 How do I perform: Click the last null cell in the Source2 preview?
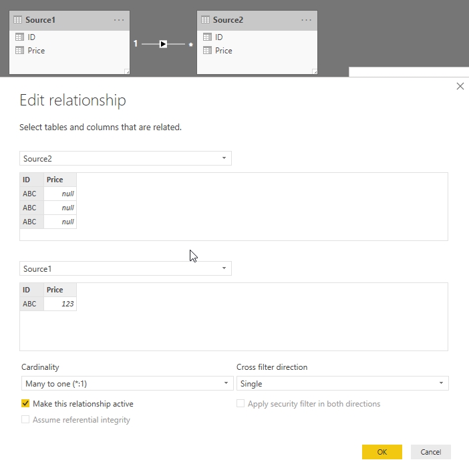point(60,222)
